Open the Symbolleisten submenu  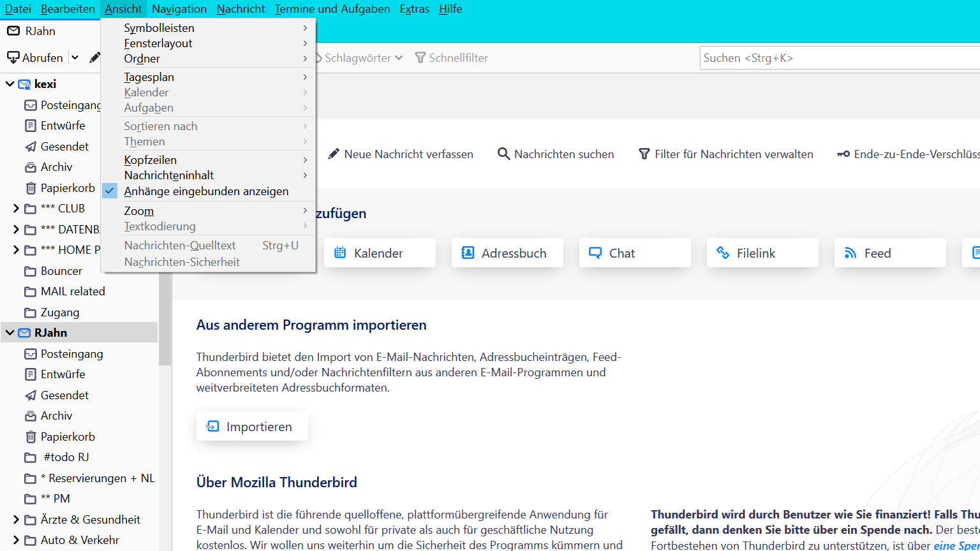(x=208, y=28)
